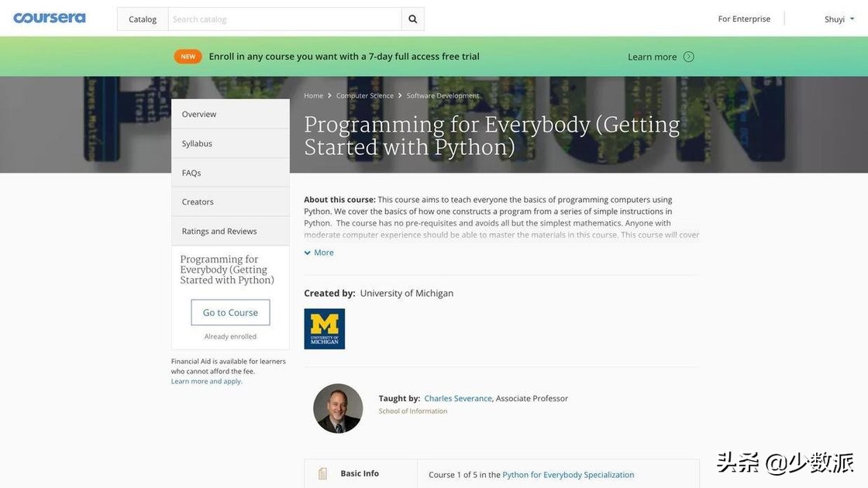Expand the More description chevron
Viewport: 868px width, 488px height.
pos(308,253)
